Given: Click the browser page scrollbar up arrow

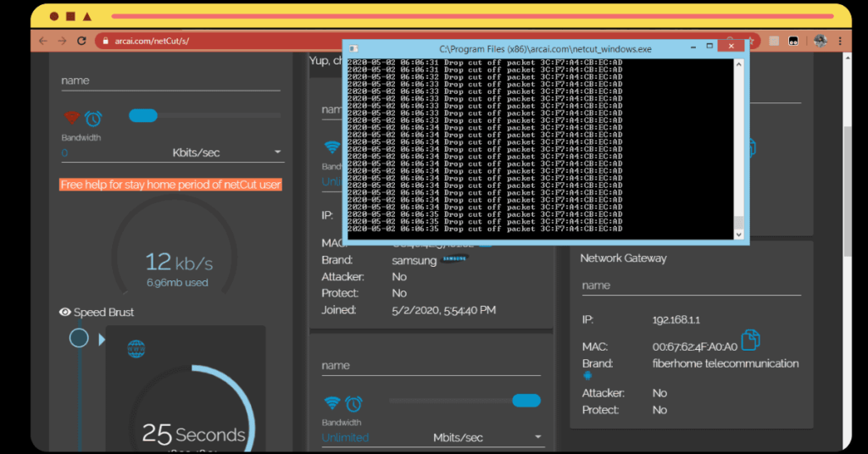Looking at the screenshot, I should (x=848, y=58).
